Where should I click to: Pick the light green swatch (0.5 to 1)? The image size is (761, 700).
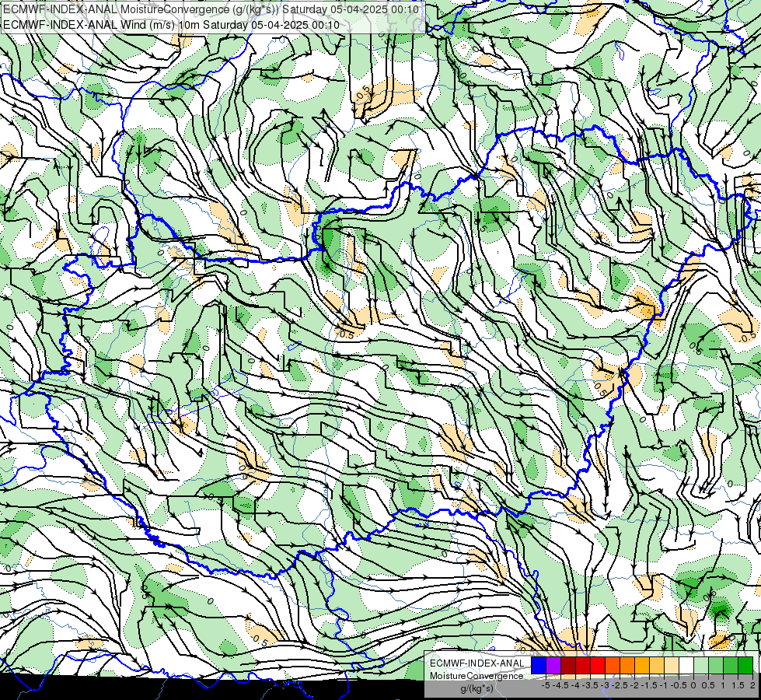click(716, 665)
